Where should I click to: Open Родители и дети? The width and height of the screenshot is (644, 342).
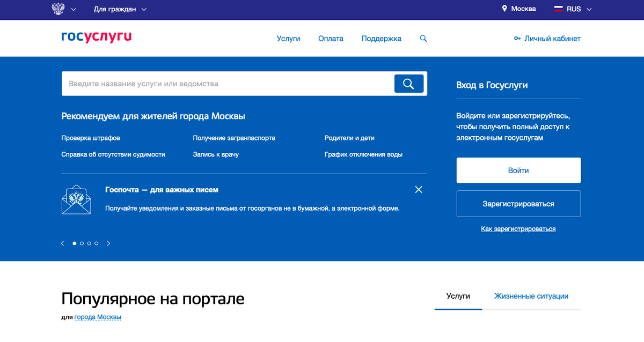[x=349, y=138]
